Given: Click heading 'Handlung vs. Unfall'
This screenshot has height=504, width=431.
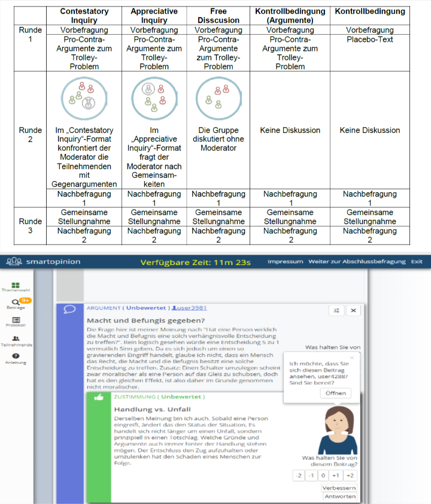Looking at the screenshot, I should coord(152,409).
